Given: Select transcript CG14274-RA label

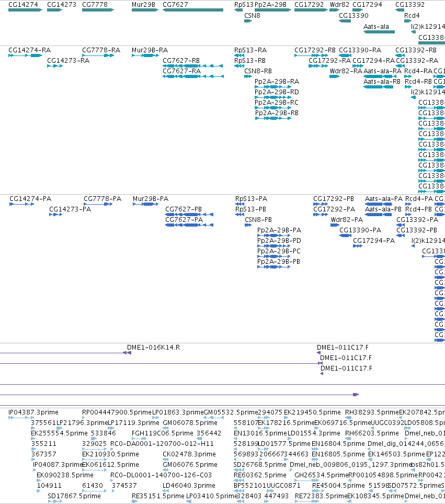Looking at the screenshot, I should 29,50.
